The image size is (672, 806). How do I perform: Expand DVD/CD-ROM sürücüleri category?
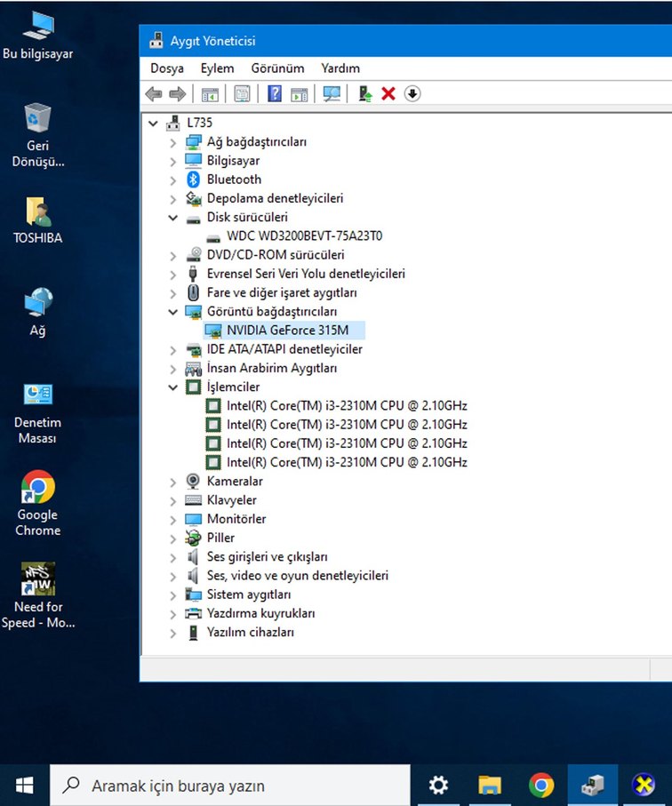(173, 255)
